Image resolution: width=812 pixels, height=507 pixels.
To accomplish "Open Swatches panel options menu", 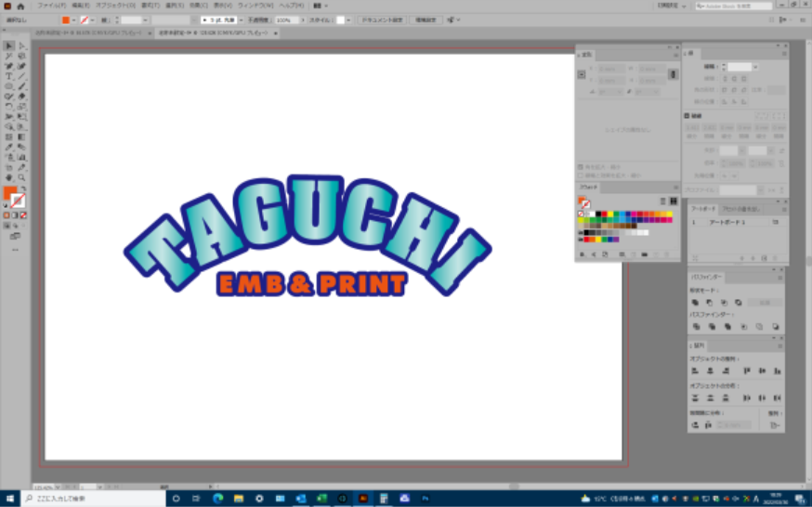I will point(675,188).
